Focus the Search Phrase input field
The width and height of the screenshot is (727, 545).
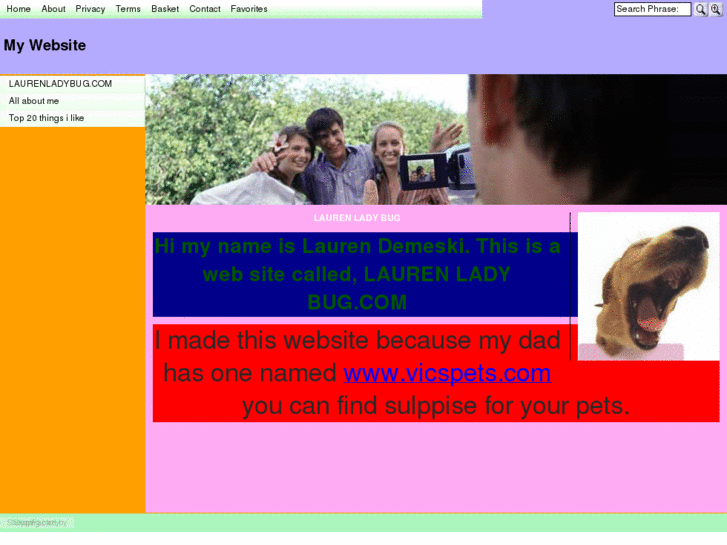pyautogui.click(x=652, y=9)
